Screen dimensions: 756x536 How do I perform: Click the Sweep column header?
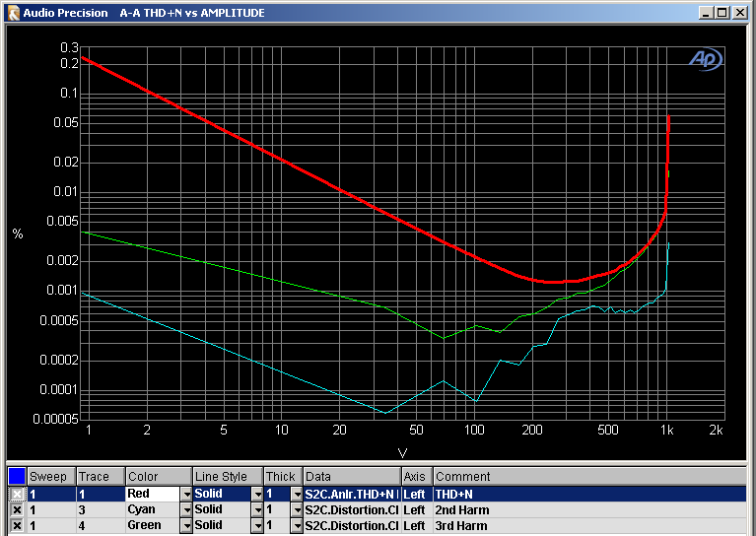[51, 476]
